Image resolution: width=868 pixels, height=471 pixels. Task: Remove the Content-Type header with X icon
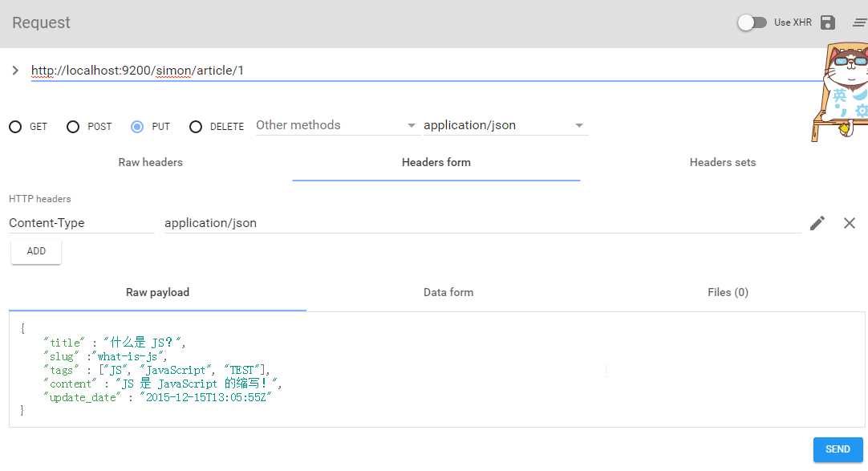pyautogui.click(x=850, y=223)
